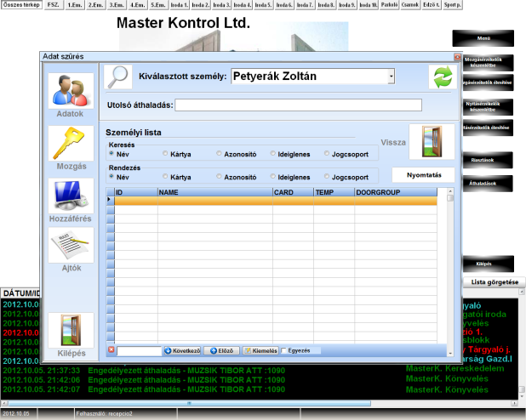
Task: Click the red X icon in find bar
Action: 111,350
